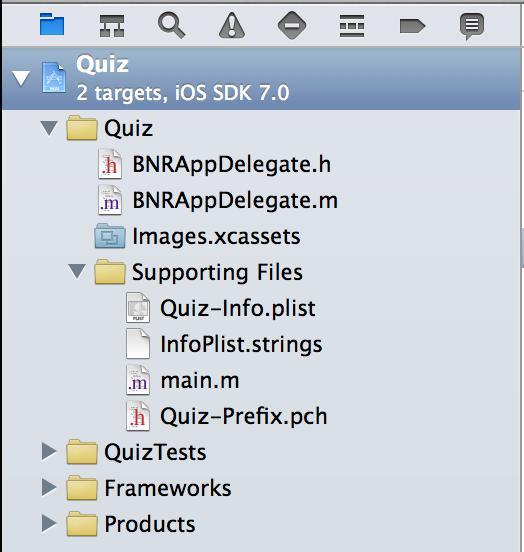Select BNRAppDelegate.m file
The image size is (524, 552).
(x=218, y=200)
